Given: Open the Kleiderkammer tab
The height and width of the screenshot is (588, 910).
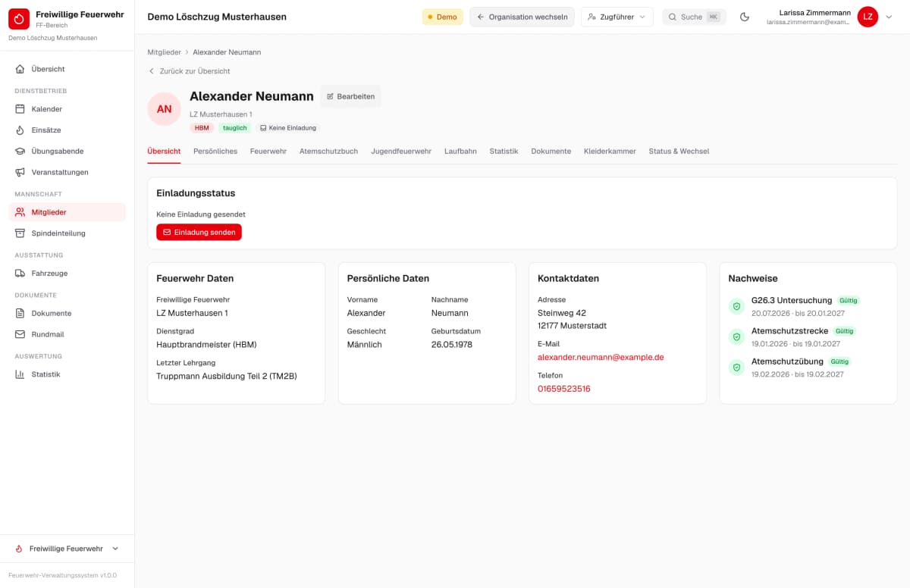Looking at the screenshot, I should tap(610, 152).
